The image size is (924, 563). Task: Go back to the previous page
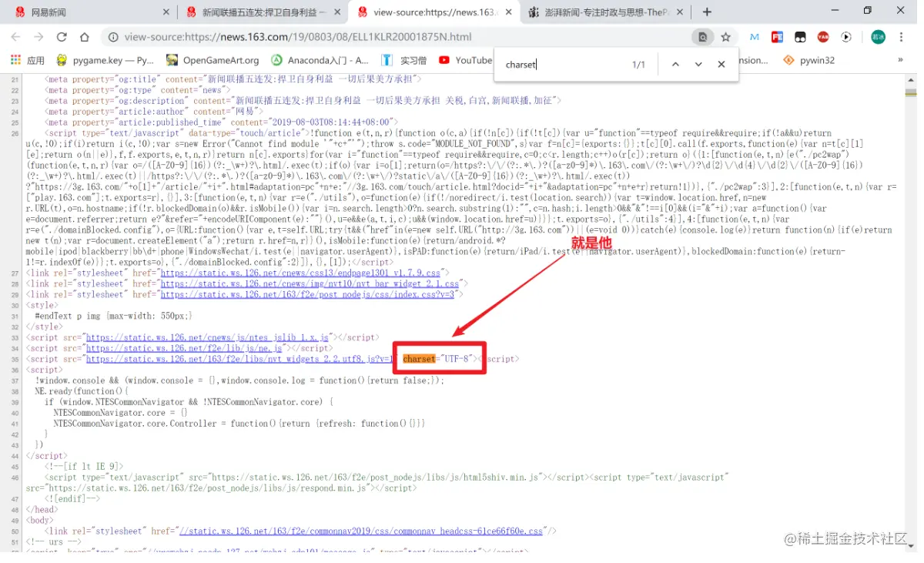point(16,37)
